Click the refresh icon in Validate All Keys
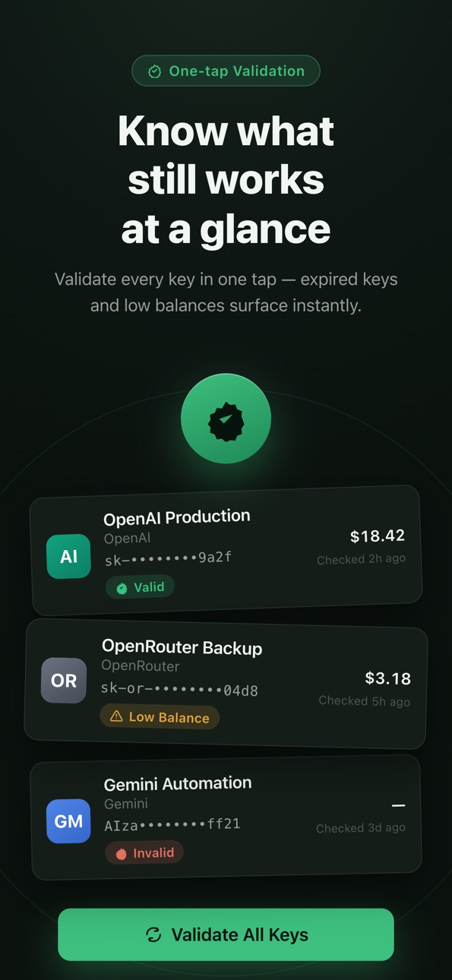Screen dimensions: 452x980 pos(153,934)
